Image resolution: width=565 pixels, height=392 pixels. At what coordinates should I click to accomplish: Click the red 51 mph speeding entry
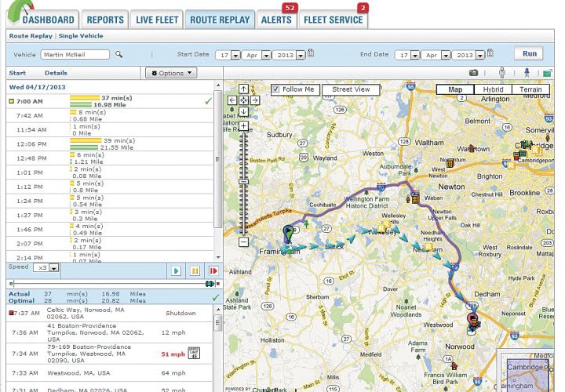pyautogui.click(x=173, y=354)
